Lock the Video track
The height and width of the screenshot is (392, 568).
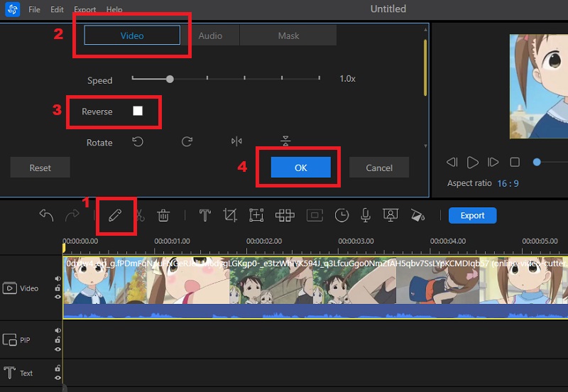pos(58,288)
